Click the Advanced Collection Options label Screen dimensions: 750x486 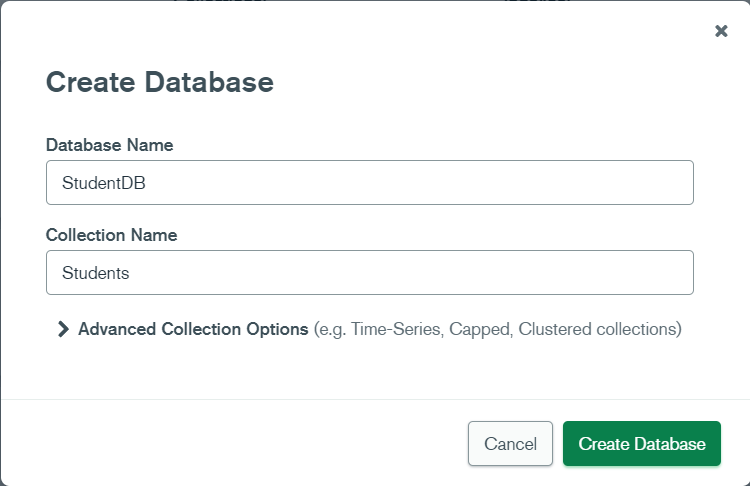tap(193, 329)
